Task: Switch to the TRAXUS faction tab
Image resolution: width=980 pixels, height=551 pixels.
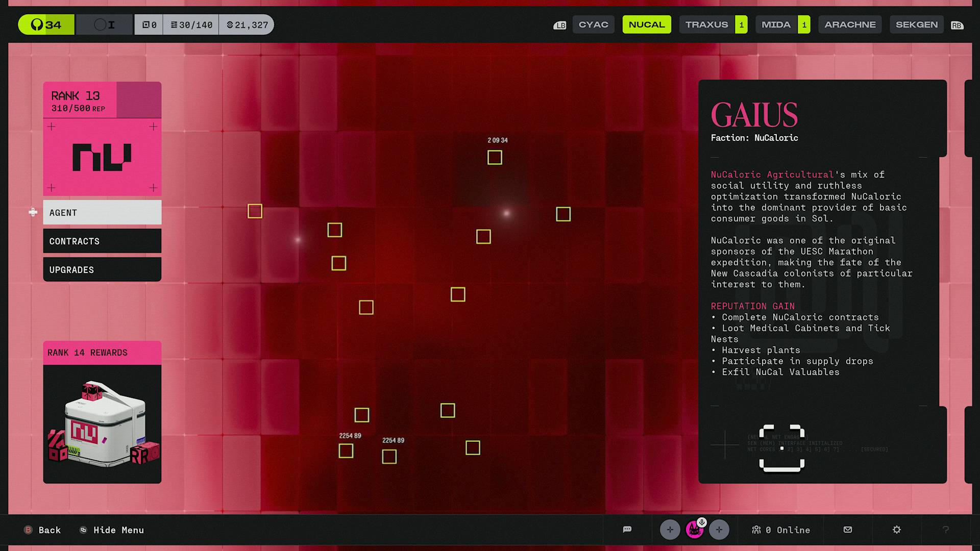Action: point(706,24)
